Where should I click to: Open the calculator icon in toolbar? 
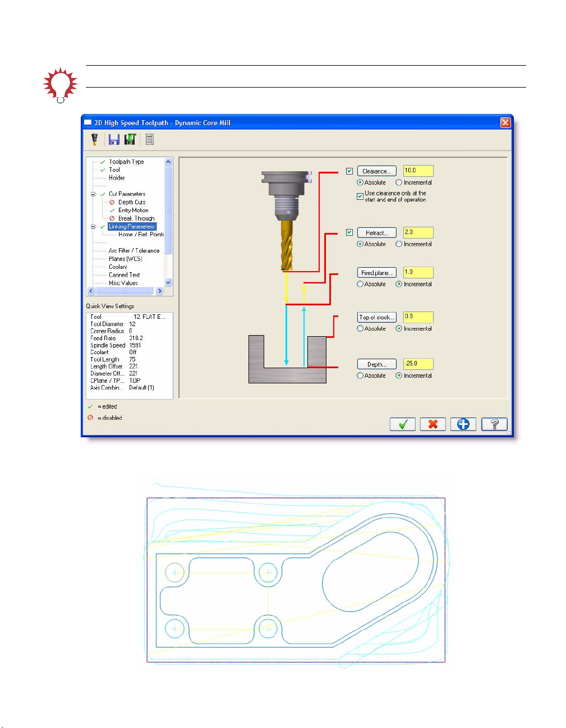point(150,139)
